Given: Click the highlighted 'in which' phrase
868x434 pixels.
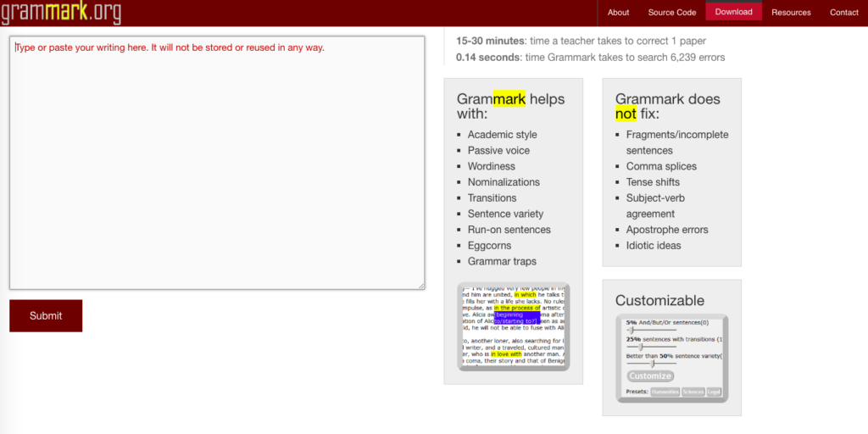Looking at the screenshot, I should [525, 294].
